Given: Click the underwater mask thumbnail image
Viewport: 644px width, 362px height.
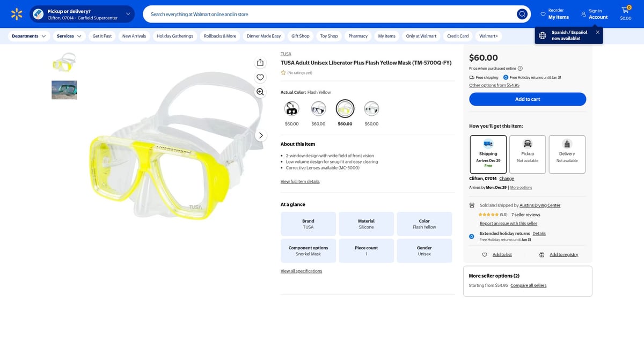Looking at the screenshot, I should (x=64, y=90).
